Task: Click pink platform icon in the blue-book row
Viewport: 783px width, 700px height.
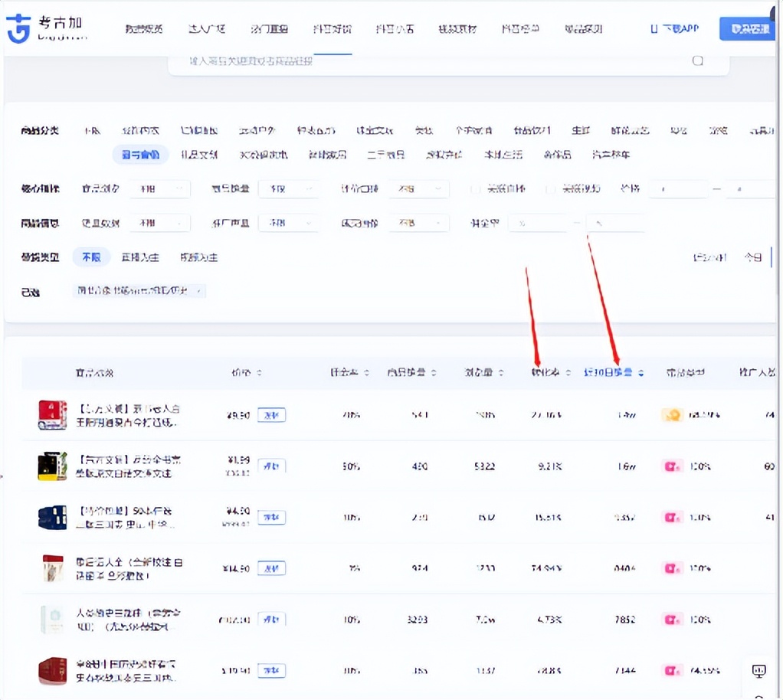Action: [x=672, y=517]
